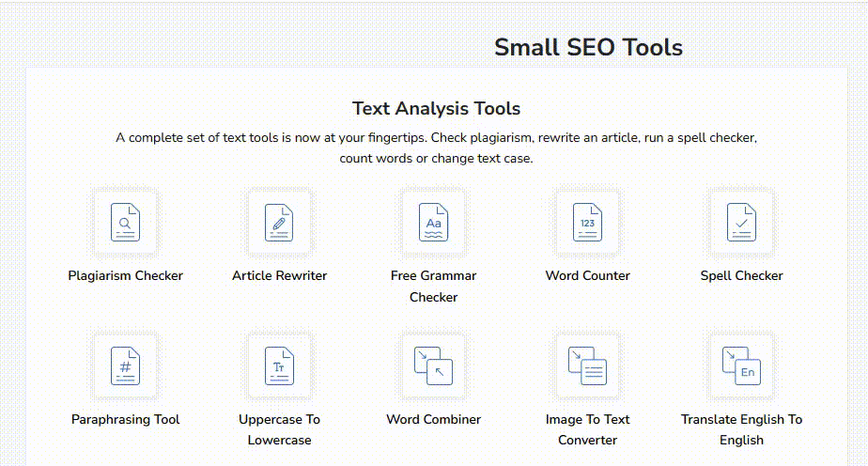Viewport: 868px width, 466px height.
Task: Select the Uppercase To Lowercase Tt icon
Action: [x=279, y=365]
